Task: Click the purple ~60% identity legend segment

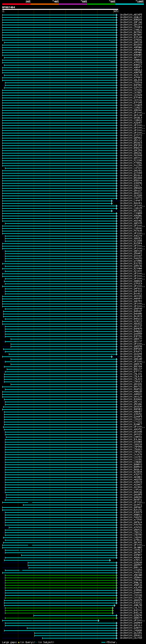Action: [73, 4]
